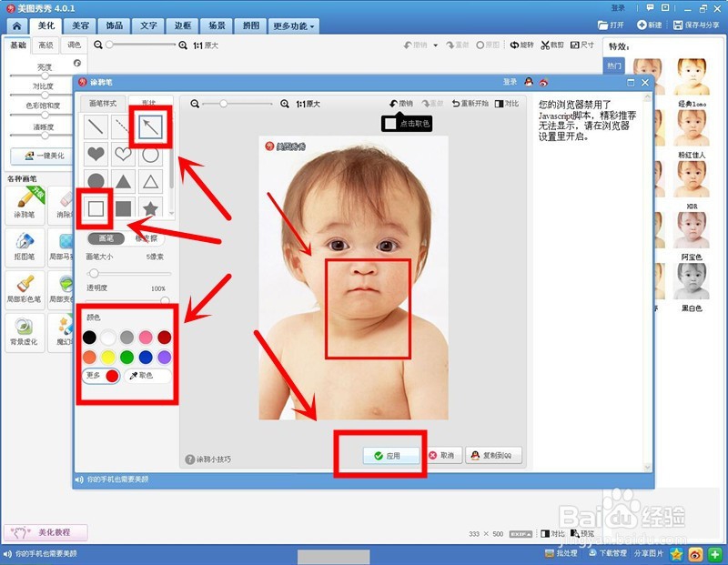Switch to the 美容 tab
This screenshot has width=728, height=565.
click(x=80, y=25)
